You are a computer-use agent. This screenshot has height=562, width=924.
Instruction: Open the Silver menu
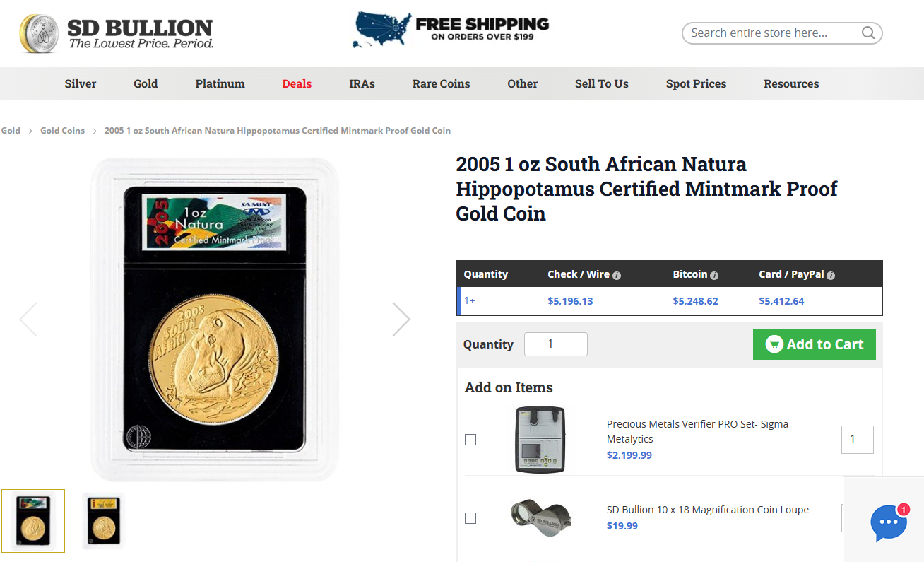[81, 83]
